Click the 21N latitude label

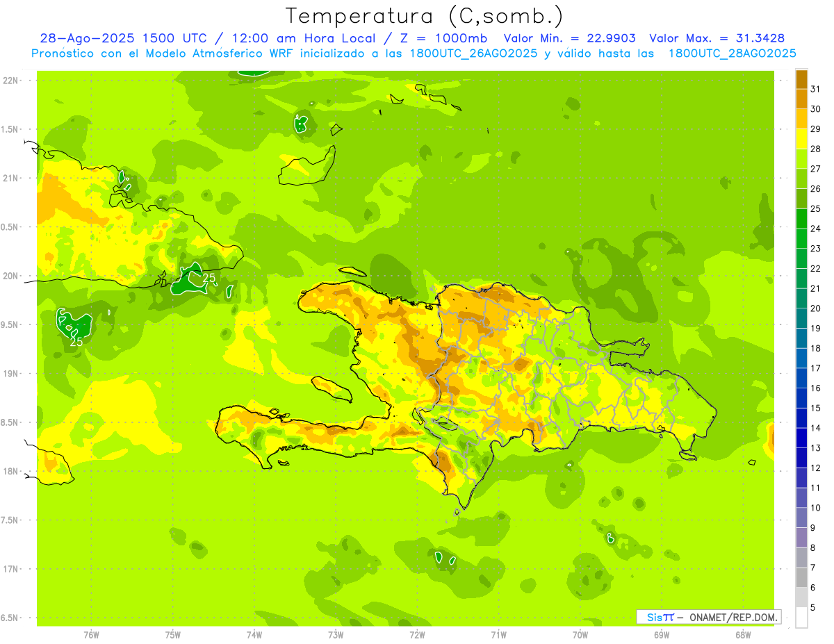tap(10, 179)
